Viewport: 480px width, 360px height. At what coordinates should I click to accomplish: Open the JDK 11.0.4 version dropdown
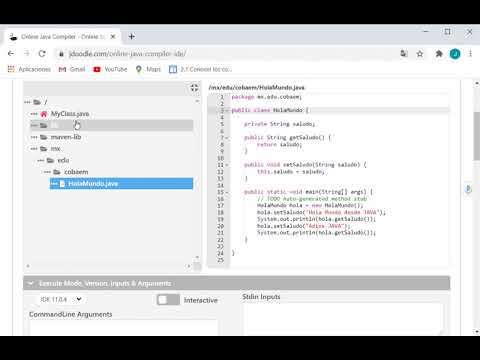[x=61, y=299]
